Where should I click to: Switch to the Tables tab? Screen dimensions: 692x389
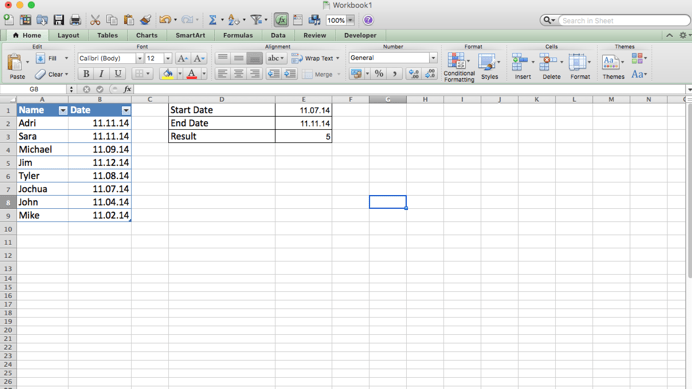coord(107,35)
